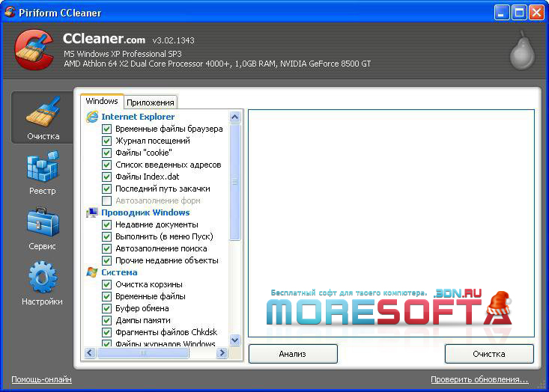Click the vertical scrollbar thumb
Screen dimensions: 549x392
[235, 183]
